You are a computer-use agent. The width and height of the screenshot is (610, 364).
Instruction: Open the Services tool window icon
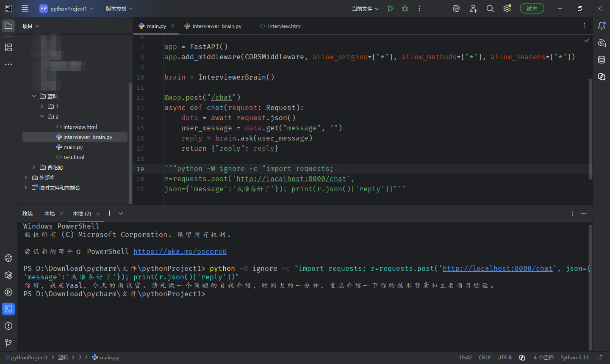pos(8,292)
